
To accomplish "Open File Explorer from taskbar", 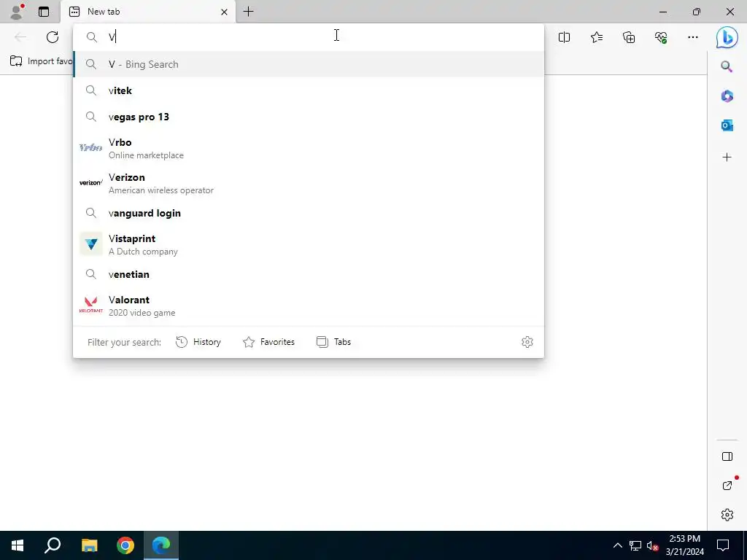I will pyautogui.click(x=89, y=545).
